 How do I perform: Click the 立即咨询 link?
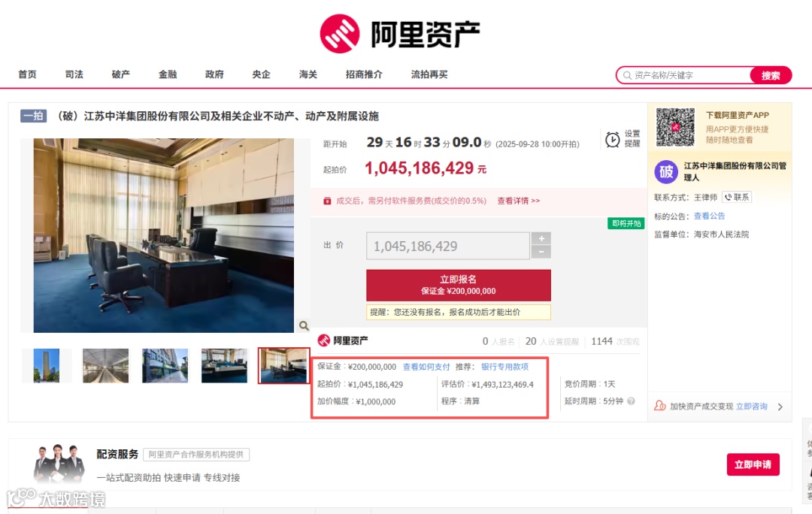tap(752, 407)
